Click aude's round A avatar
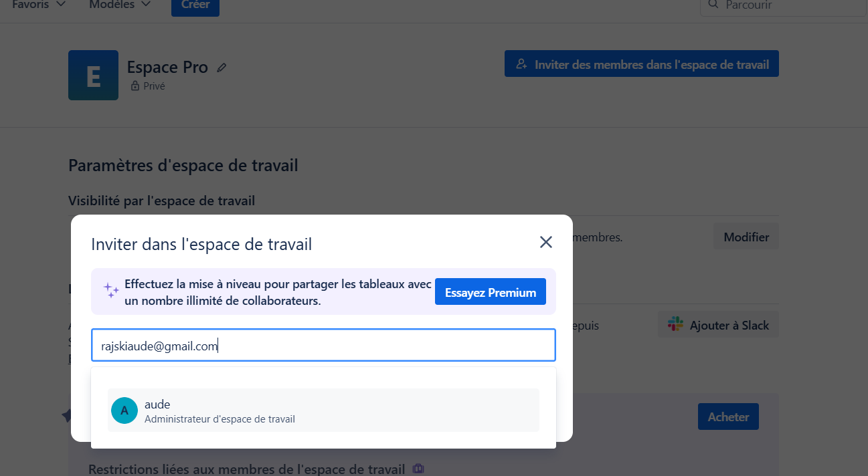Screen dimensions: 868x476 coord(124,410)
